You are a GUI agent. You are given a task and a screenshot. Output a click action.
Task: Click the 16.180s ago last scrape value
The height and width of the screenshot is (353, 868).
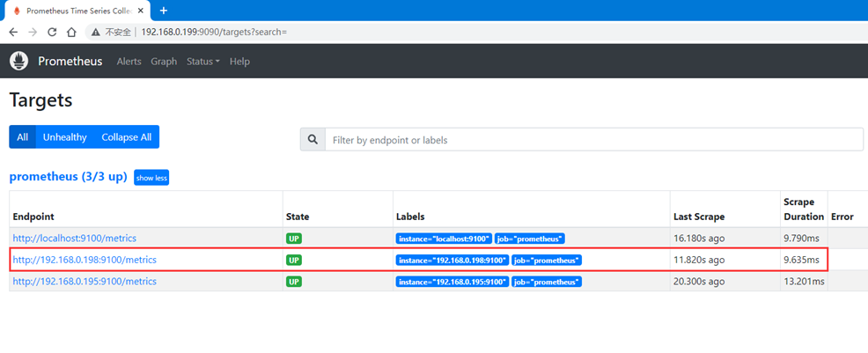699,238
